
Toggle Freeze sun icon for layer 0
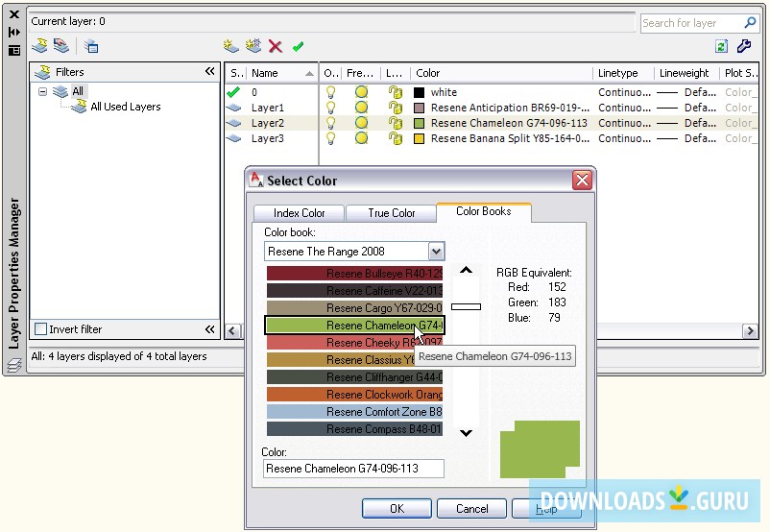(361, 92)
